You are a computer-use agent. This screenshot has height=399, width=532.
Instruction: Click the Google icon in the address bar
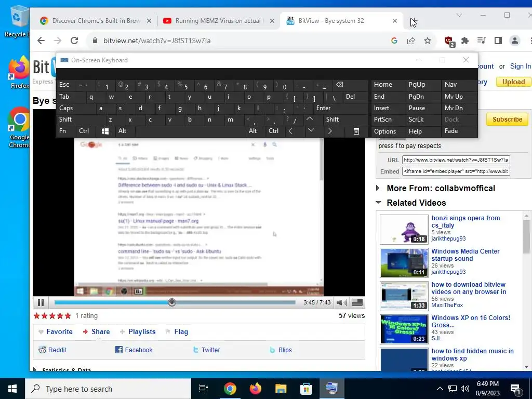(394, 41)
